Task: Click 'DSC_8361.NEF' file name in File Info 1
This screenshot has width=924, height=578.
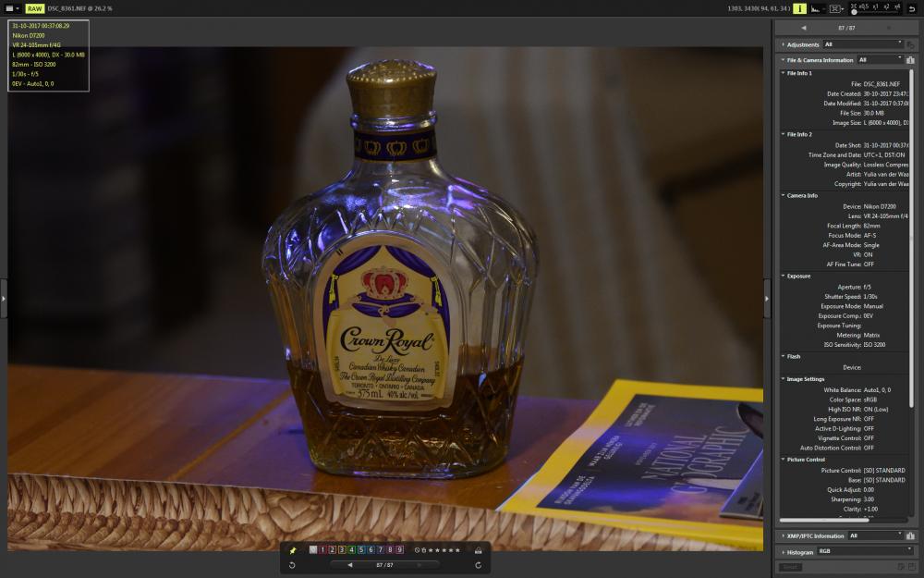Action: [881, 84]
